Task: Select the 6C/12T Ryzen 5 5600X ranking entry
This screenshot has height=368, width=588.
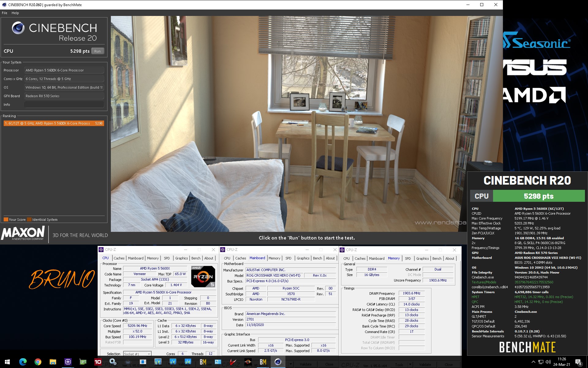Action: coord(54,123)
